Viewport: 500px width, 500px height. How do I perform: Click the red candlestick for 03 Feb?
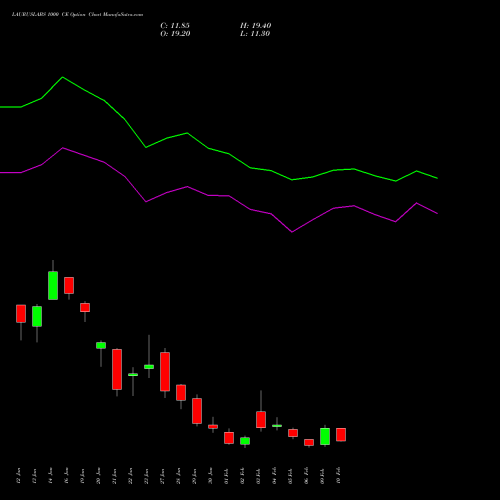[261, 419]
